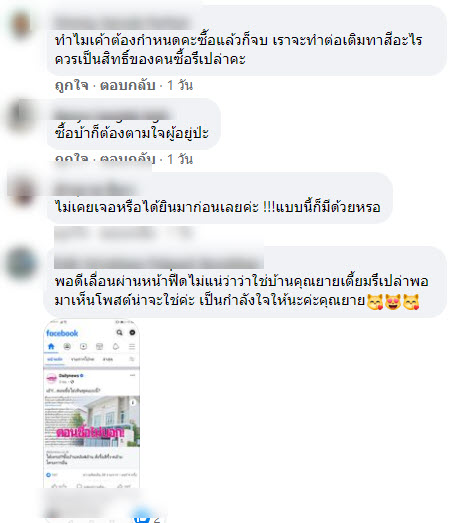This screenshot has width=470, height=523.
Task: Open the notifications bell icon in the screenshot
Action: tap(116, 347)
